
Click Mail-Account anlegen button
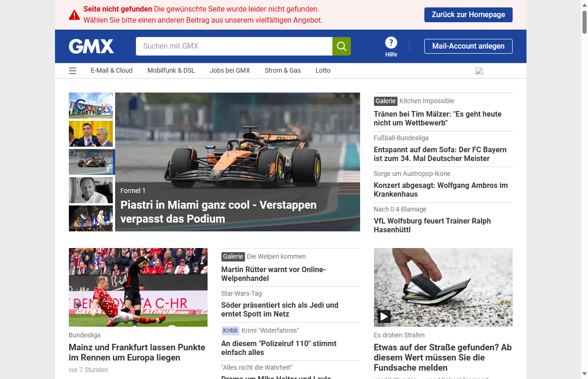tap(468, 46)
